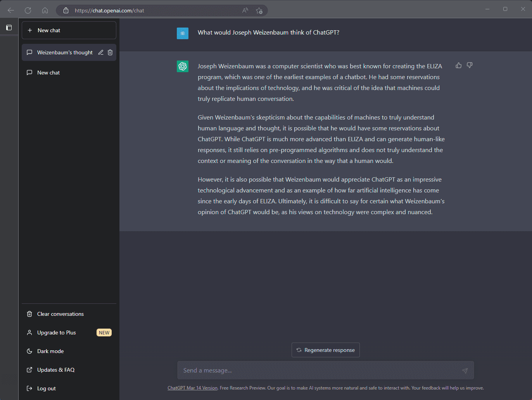Viewport: 532px width, 400px height.
Task: Open ChatGPT Mar 14 Version link
Action: click(x=192, y=388)
